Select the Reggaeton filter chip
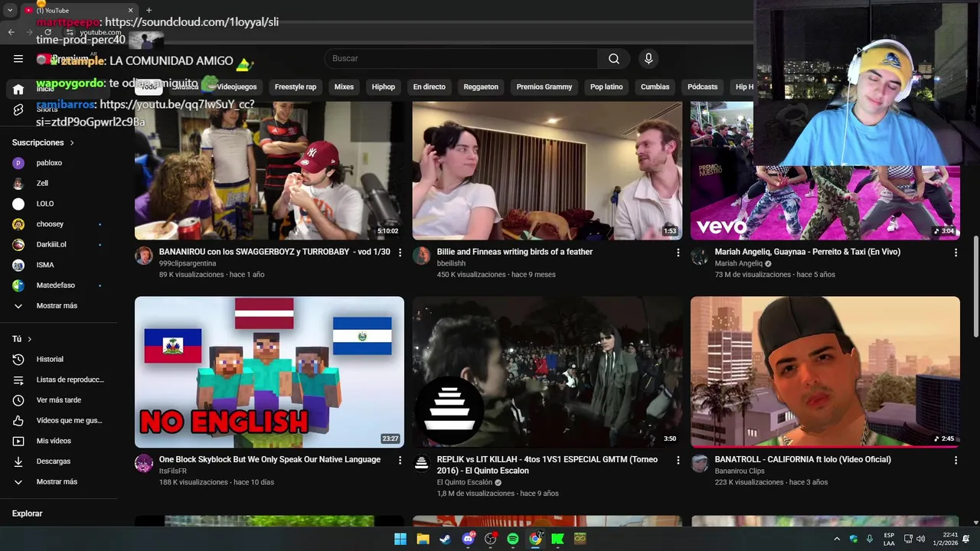Screen dimensions: 980x551 481,87
